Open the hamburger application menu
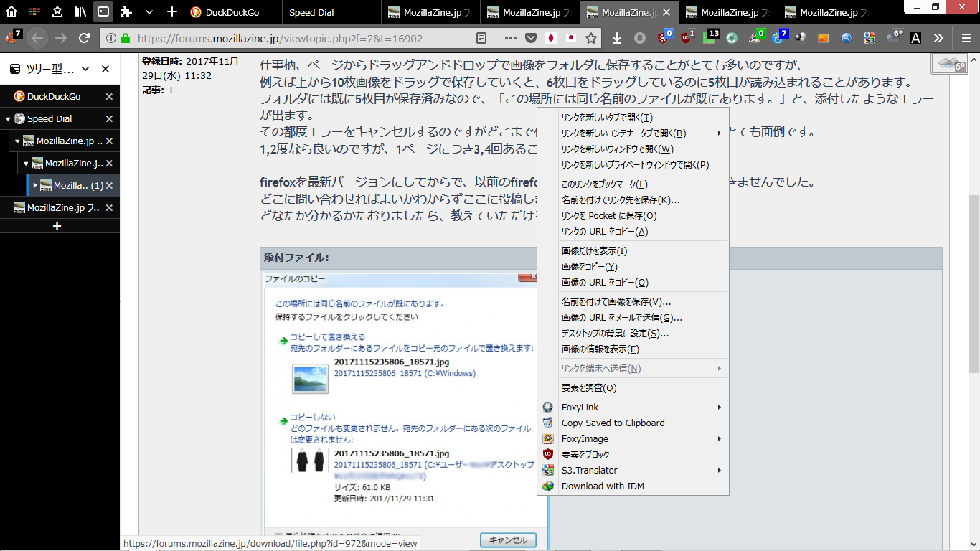This screenshot has width=980, height=551. tap(966, 38)
